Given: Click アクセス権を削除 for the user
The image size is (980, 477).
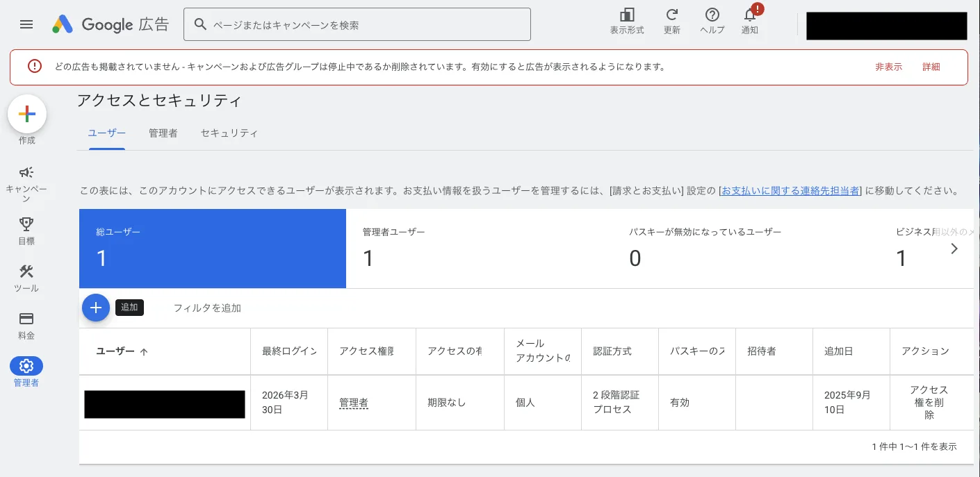Looking at the screenshot, I should [929, 403].
